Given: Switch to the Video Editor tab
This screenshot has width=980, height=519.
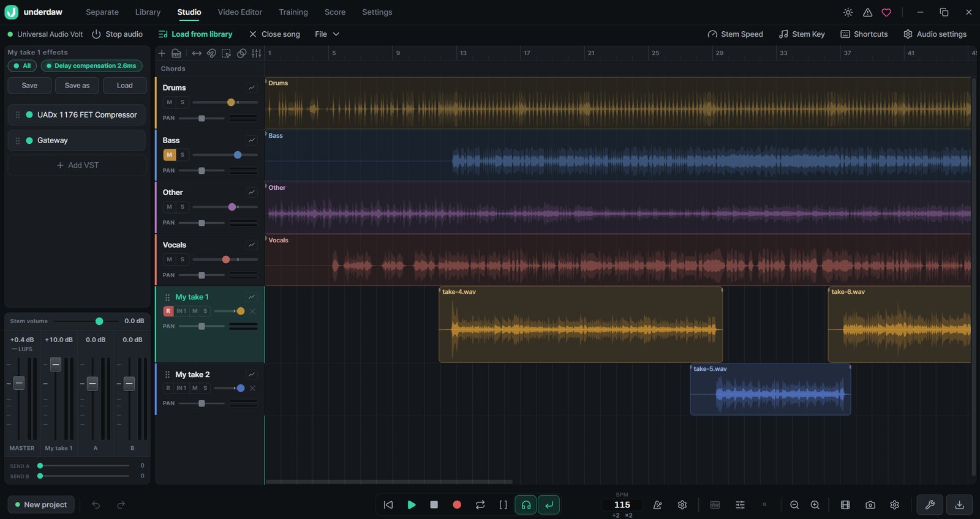Looking at the screenshot, I should point(240,12).
